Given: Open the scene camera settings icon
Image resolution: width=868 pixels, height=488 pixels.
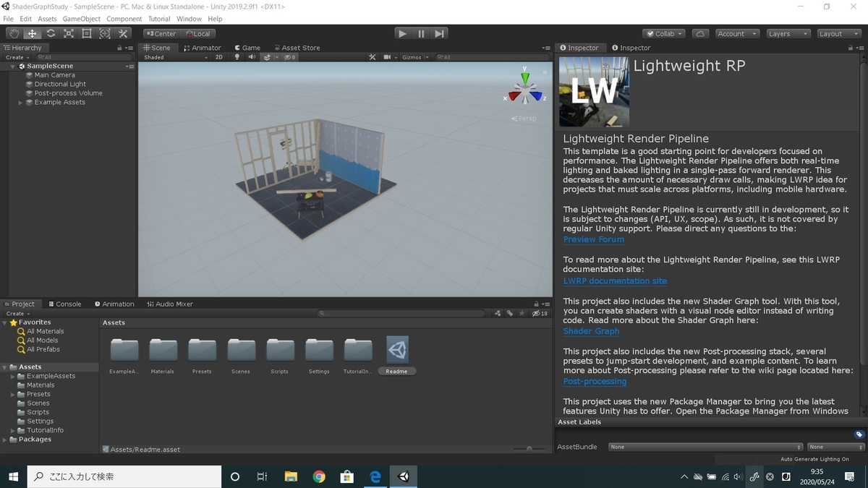Looking at the screenshot, I should coord(389,57).
